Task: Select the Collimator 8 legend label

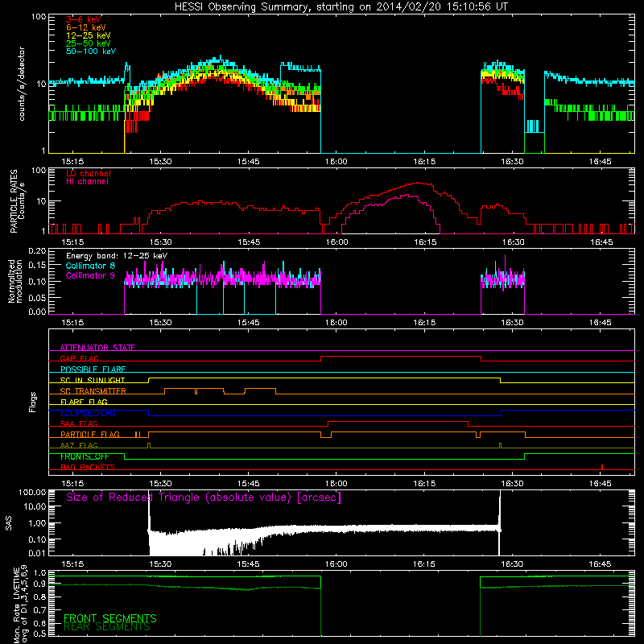Action: (90, 266)
